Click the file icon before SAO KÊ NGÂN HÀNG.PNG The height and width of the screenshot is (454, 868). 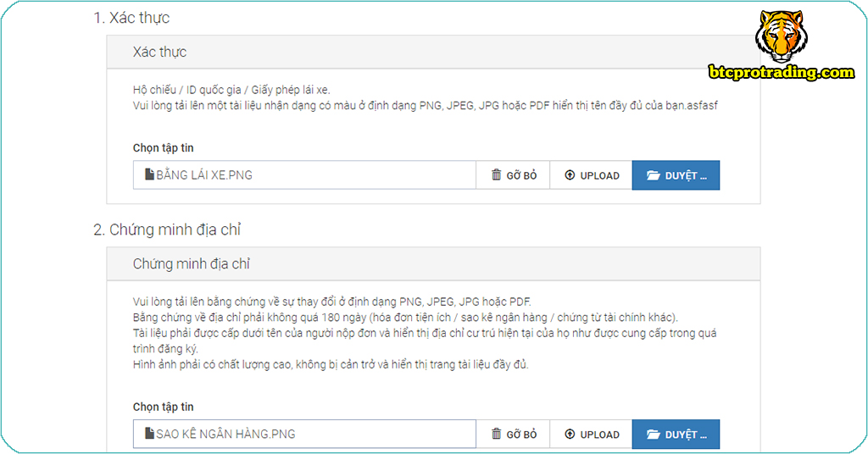click(149, 435)
